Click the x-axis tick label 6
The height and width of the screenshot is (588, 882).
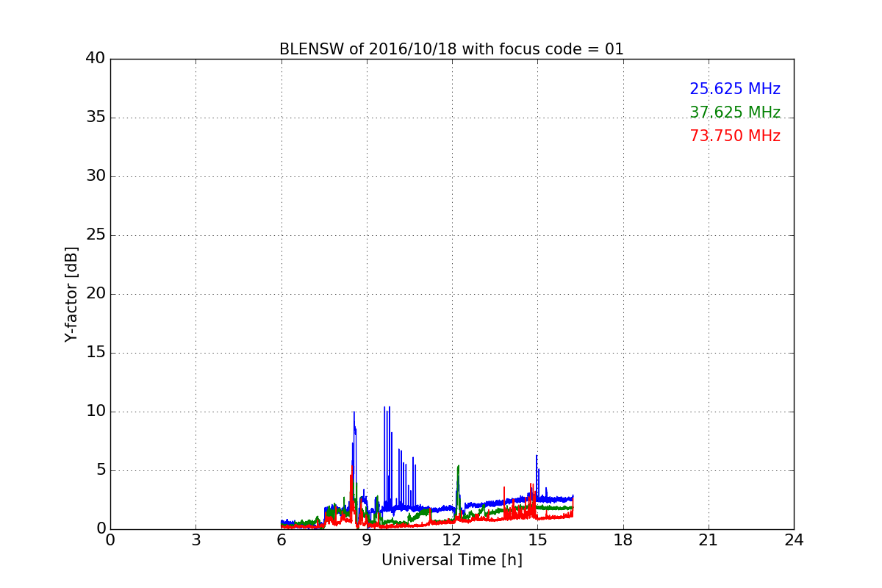(282, 540)
